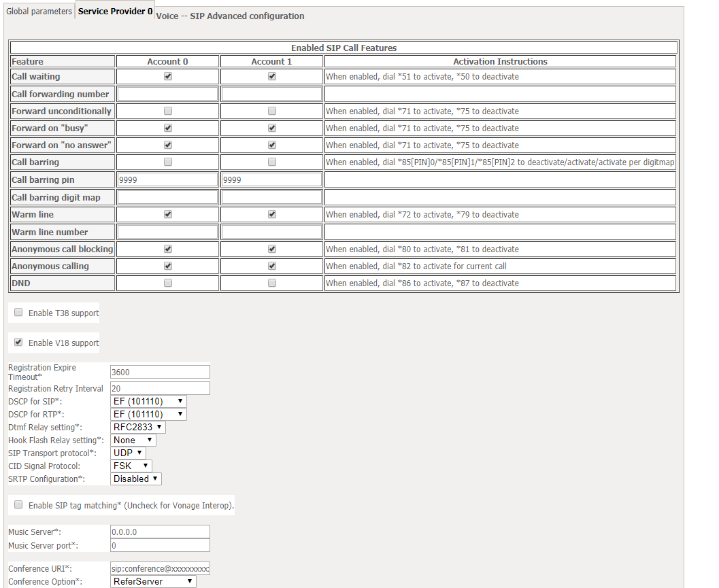The width and height of the screenshot is (719, 588).
Task: Open the DSCP for RTP dropdown
Action: point(148,414)
